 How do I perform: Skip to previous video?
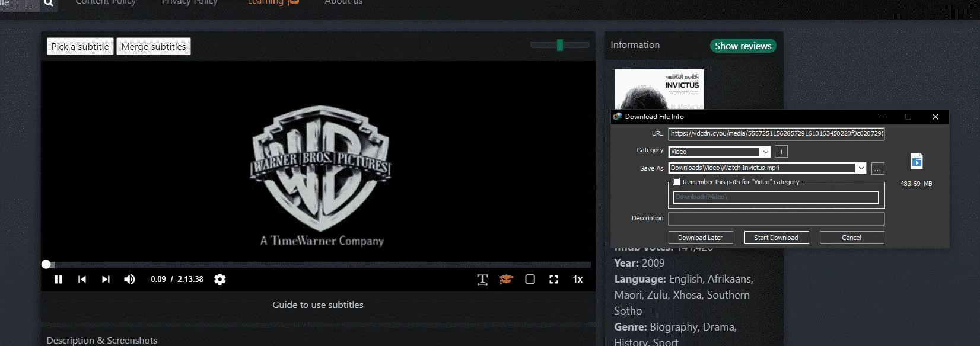click(x=82, y=280)
